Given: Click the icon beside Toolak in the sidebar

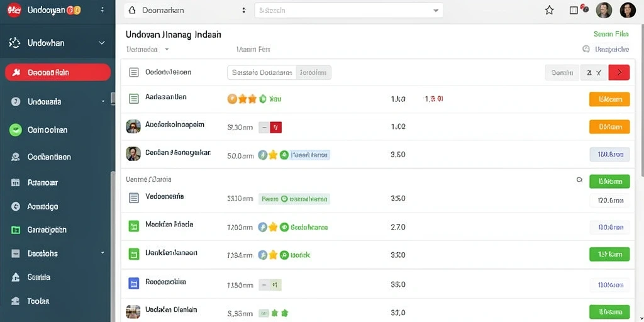Looking at the screenshot, I should point(16,301).
